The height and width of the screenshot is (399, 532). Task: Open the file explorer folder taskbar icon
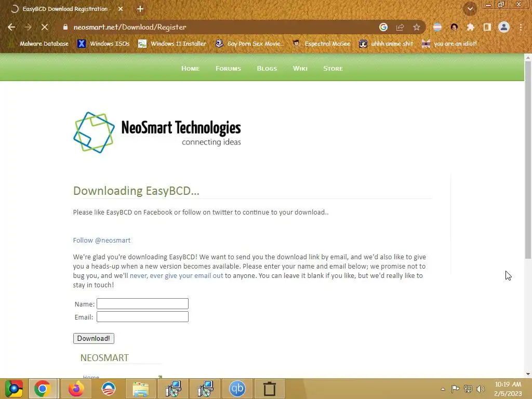pos(140,389)
